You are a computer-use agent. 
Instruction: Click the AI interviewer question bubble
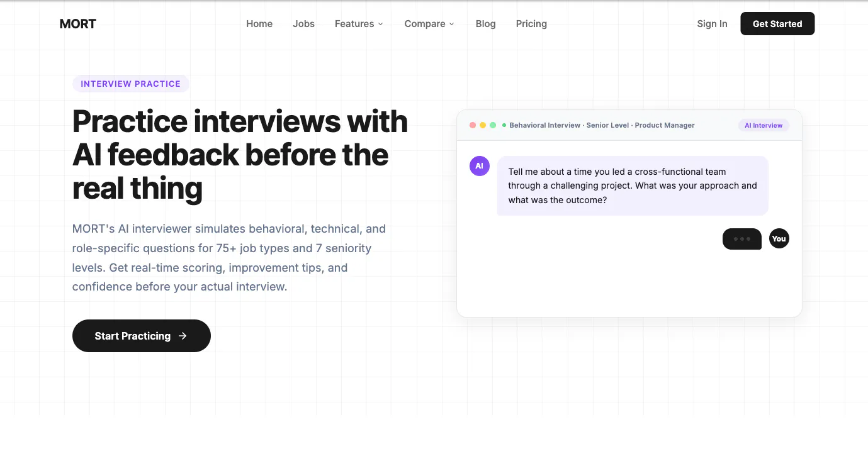633,186
